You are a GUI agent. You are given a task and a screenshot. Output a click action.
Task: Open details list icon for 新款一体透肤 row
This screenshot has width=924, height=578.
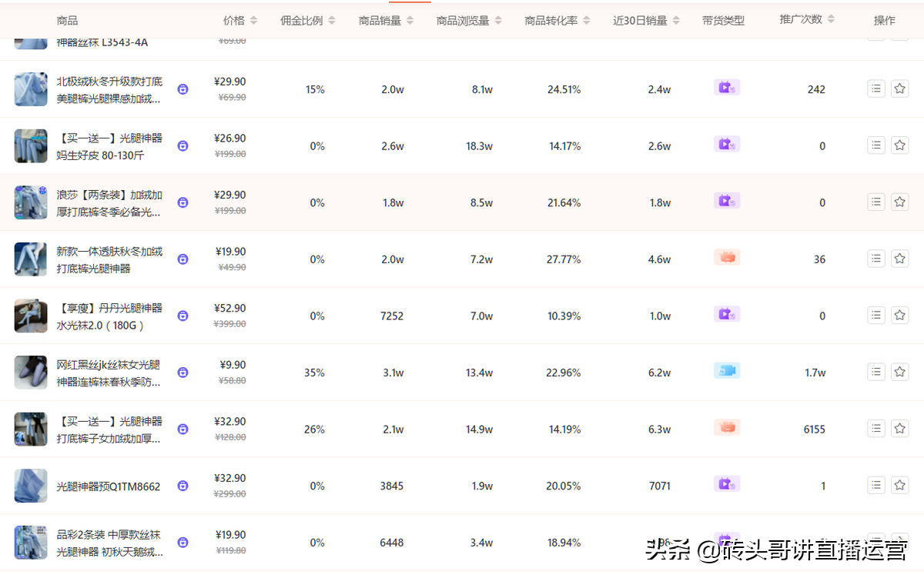coord(876,259)
